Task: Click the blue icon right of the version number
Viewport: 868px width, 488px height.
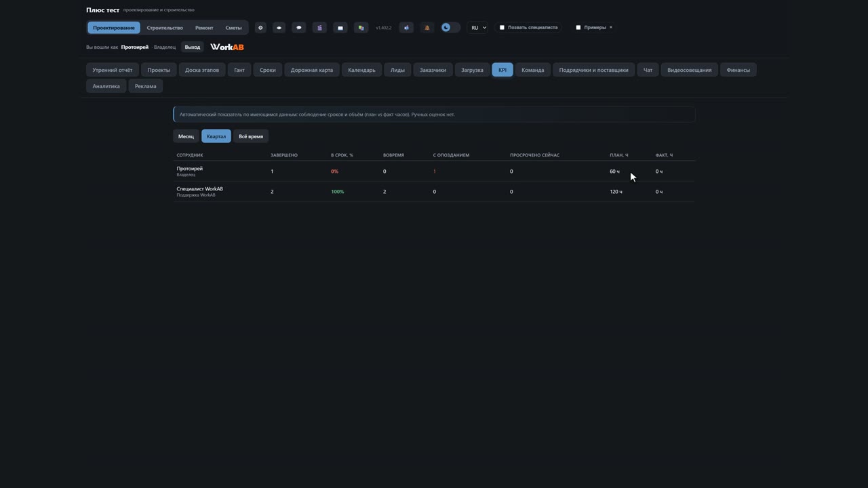Action: click(406, 28)
